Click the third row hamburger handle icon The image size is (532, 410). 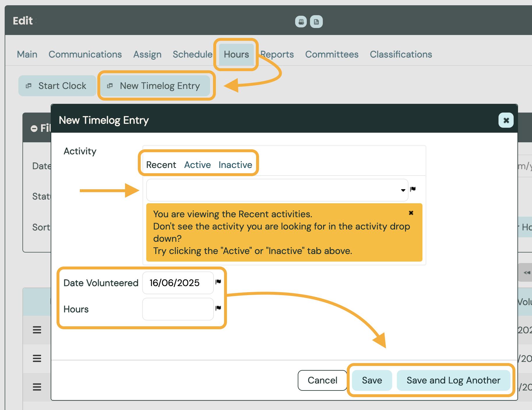(x=37, y=387)
